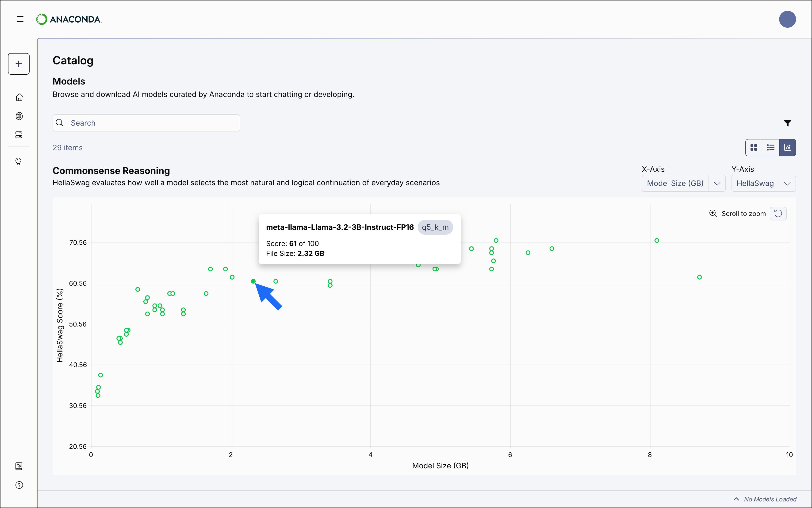Toggle the chart view button
This screenshot has width=812, height=508.
(788, 147)
